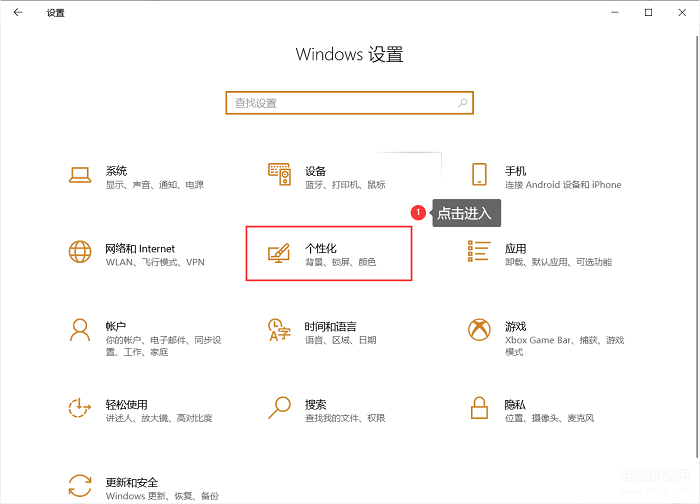The image size is (700, 504).
Task: Select the 隐私 category title
Action: point(515,404)
